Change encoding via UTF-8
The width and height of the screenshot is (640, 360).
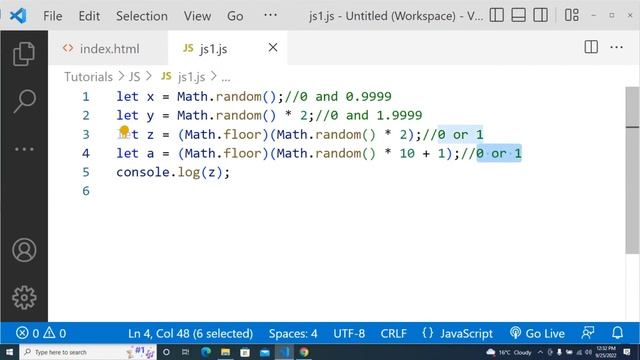(x=349, y=333)
